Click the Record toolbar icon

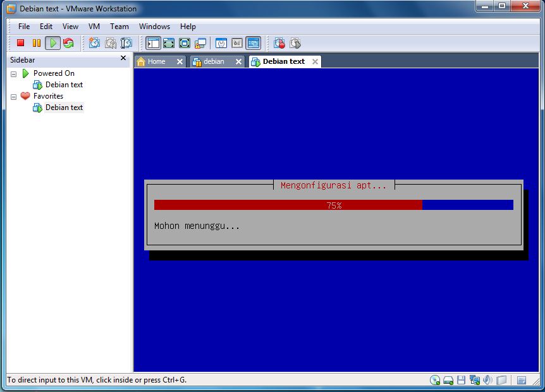(279, 43)
